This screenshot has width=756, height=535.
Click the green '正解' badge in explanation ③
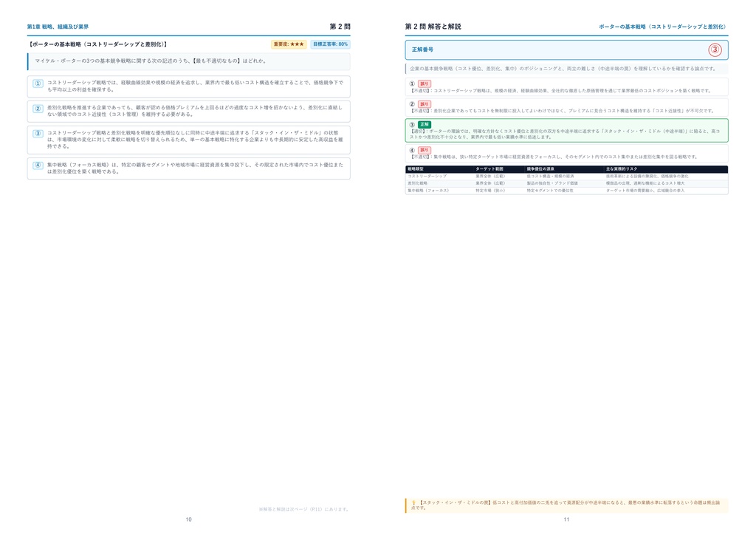click(425, 124)
